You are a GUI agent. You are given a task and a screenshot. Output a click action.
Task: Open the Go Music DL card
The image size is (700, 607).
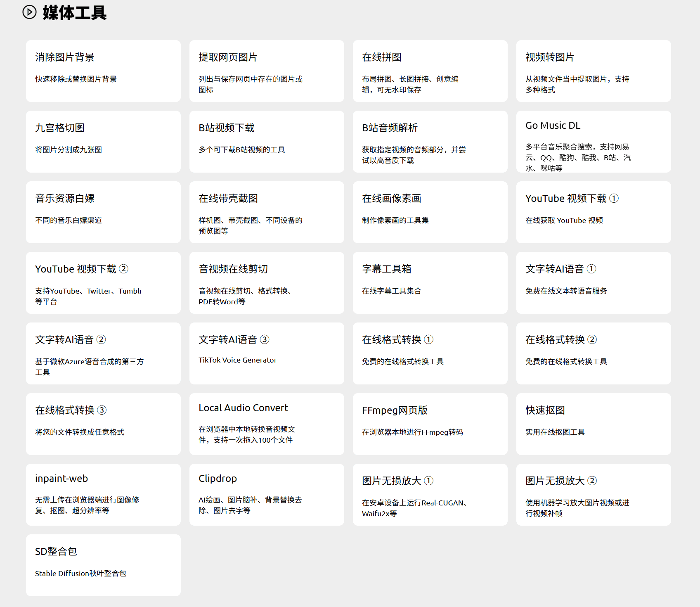coord(594,142)
